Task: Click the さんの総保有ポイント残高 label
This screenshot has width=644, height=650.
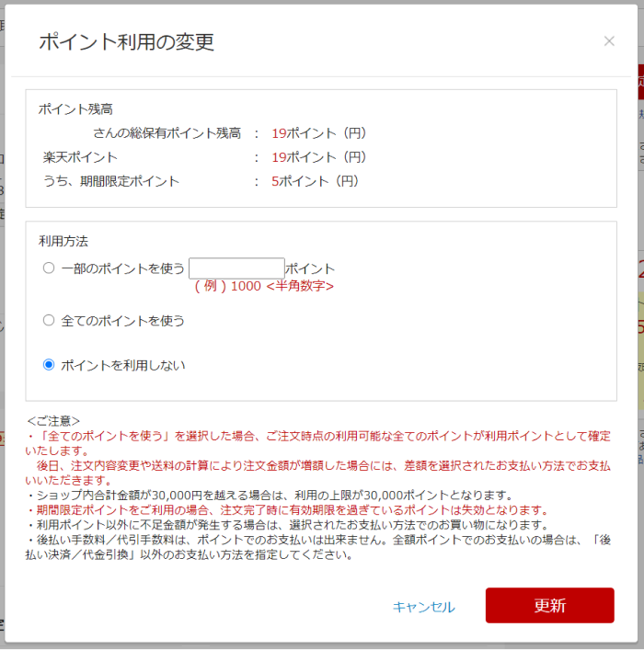Action: tap(167, 133)
